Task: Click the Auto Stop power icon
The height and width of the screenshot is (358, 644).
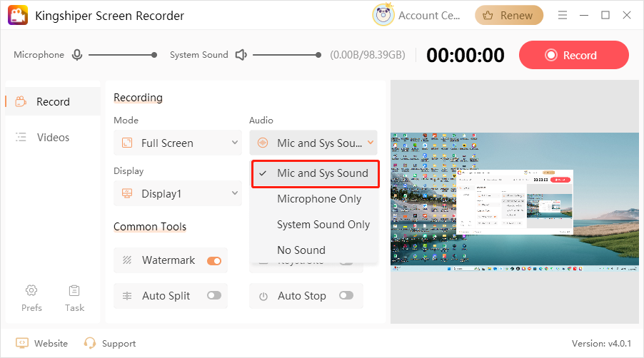Action: [263, 296]
